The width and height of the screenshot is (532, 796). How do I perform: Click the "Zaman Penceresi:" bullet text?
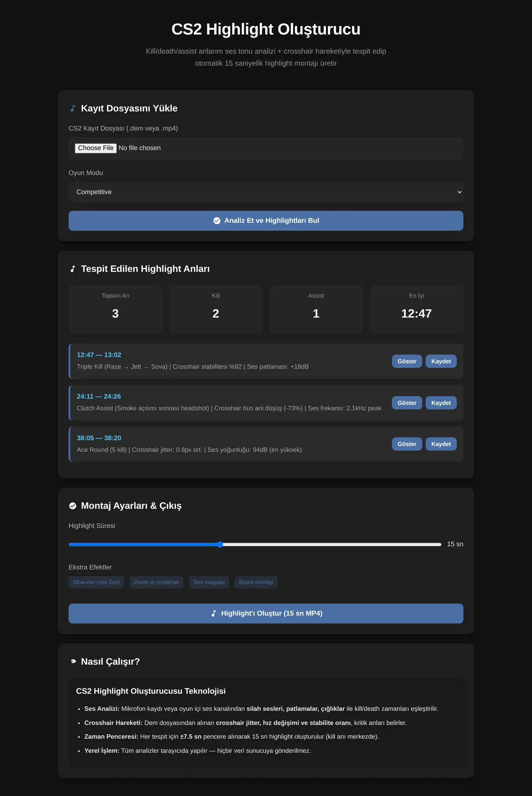111,737
